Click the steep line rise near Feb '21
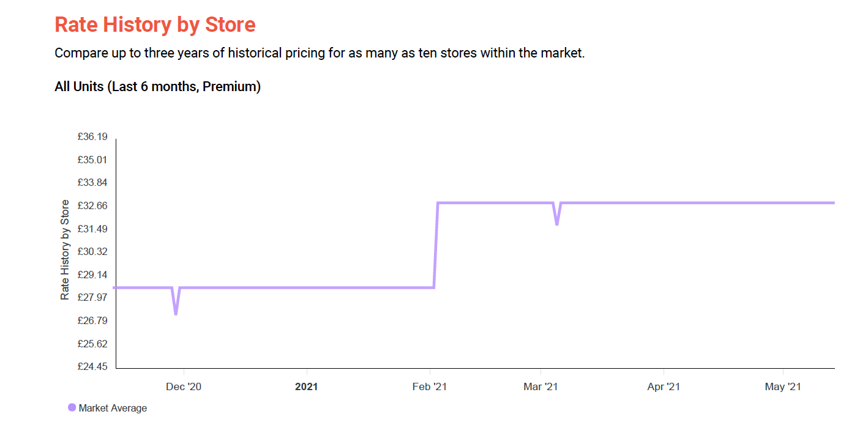This screenshot has height=436, width=868. pyautogui.click(x=436, y=245)
